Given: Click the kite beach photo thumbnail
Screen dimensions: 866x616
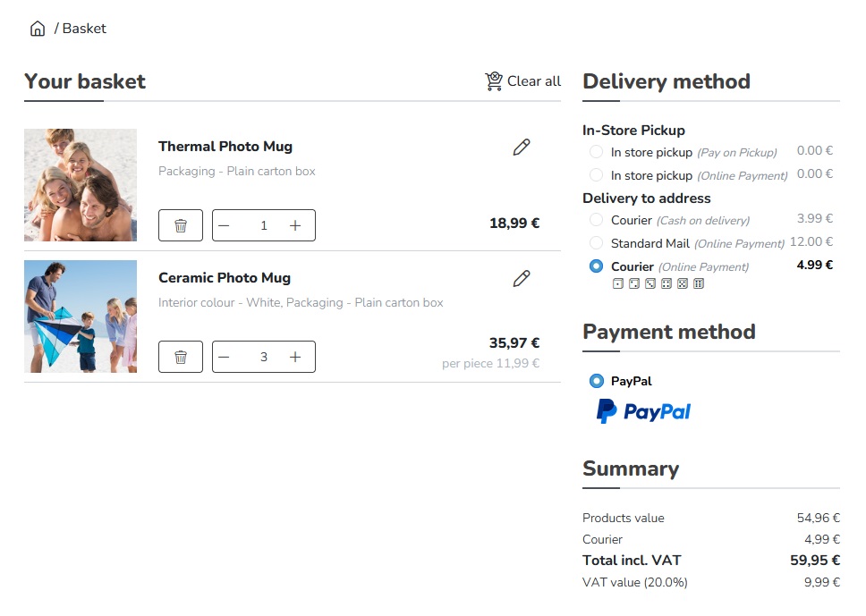Looking at the screenshot, I should tap(81, 316).
